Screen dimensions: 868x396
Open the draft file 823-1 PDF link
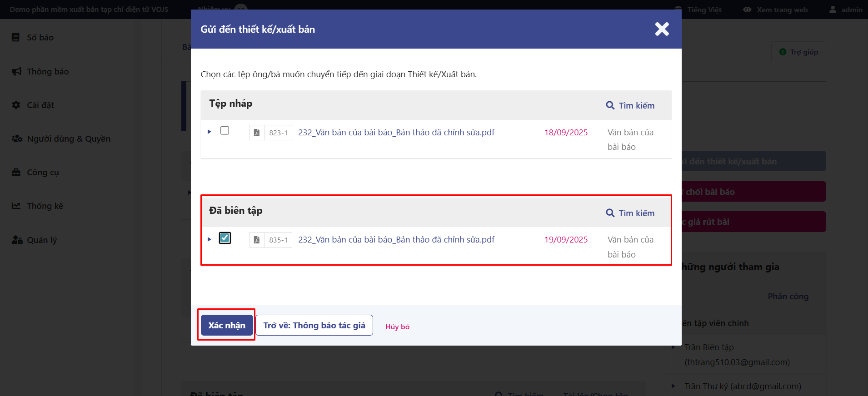(x=396, y=133)
